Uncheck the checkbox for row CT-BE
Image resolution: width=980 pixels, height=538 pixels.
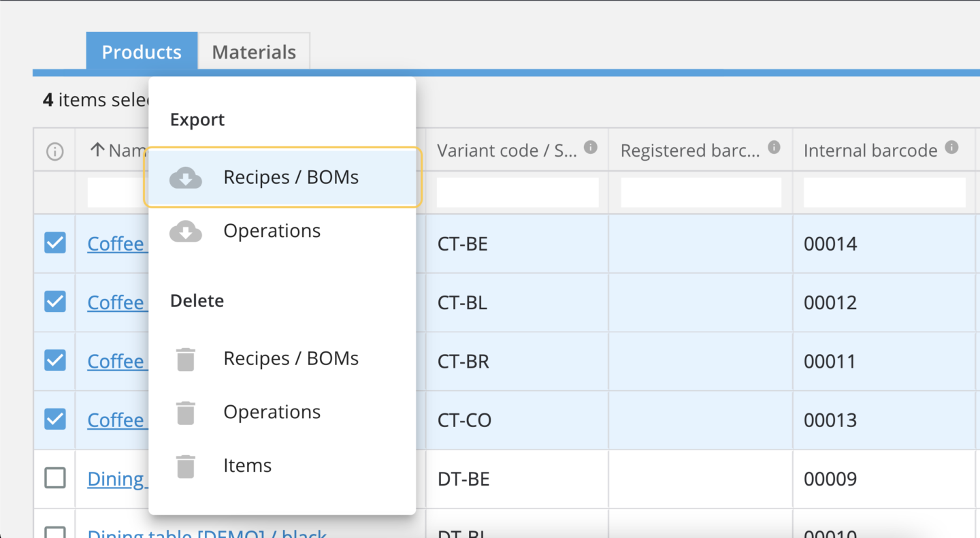55,243
